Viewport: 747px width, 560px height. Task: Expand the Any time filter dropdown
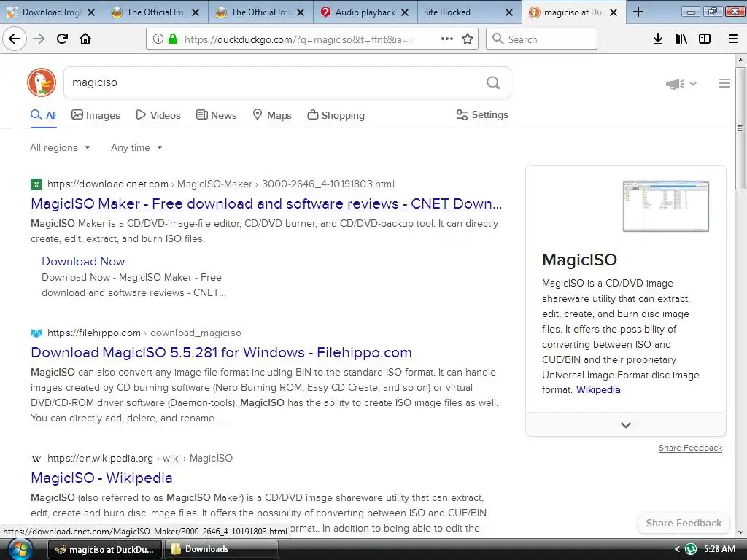click(x=136, y=147)
